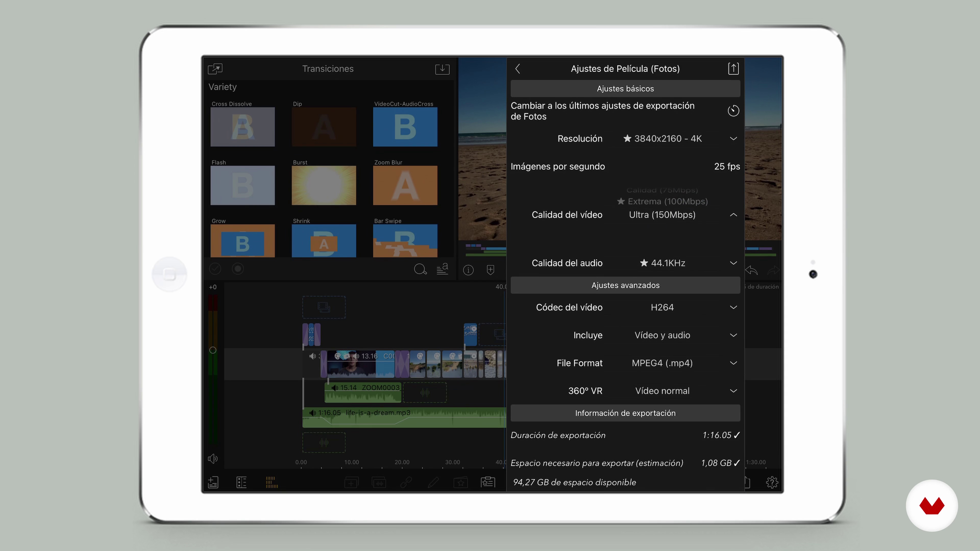
Task: Tap the 25 fps frame rate value
Action: [x=727, y=167]
